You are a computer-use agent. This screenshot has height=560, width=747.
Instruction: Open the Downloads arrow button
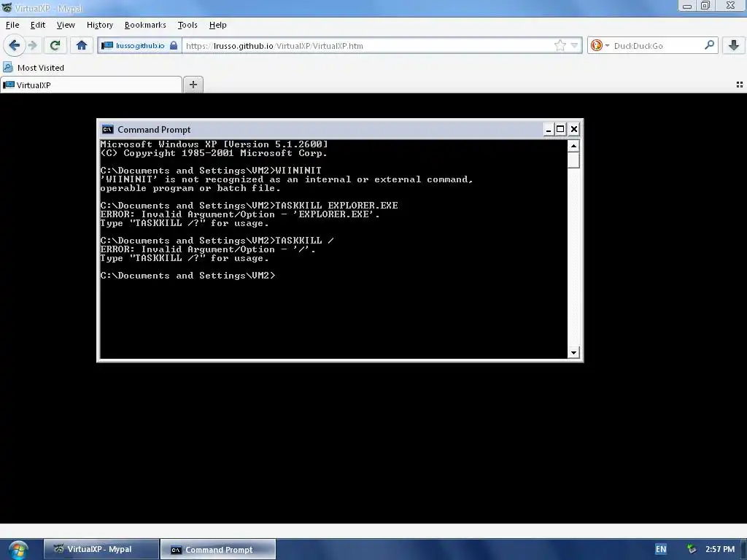point(734,46)
